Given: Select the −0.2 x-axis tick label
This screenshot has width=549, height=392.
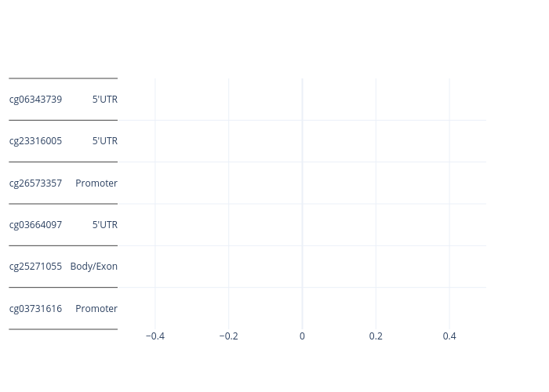Looking at the screenshot, I should coord(228,336).
